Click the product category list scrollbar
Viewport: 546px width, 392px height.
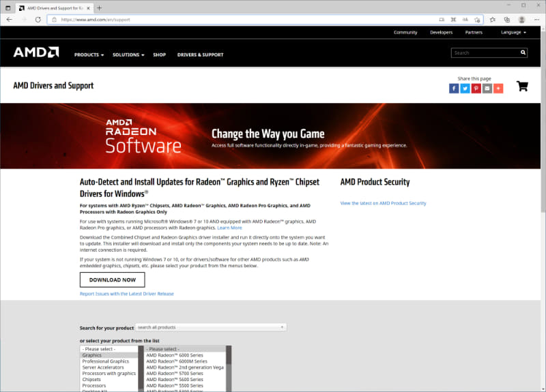[x=141, y=369]
